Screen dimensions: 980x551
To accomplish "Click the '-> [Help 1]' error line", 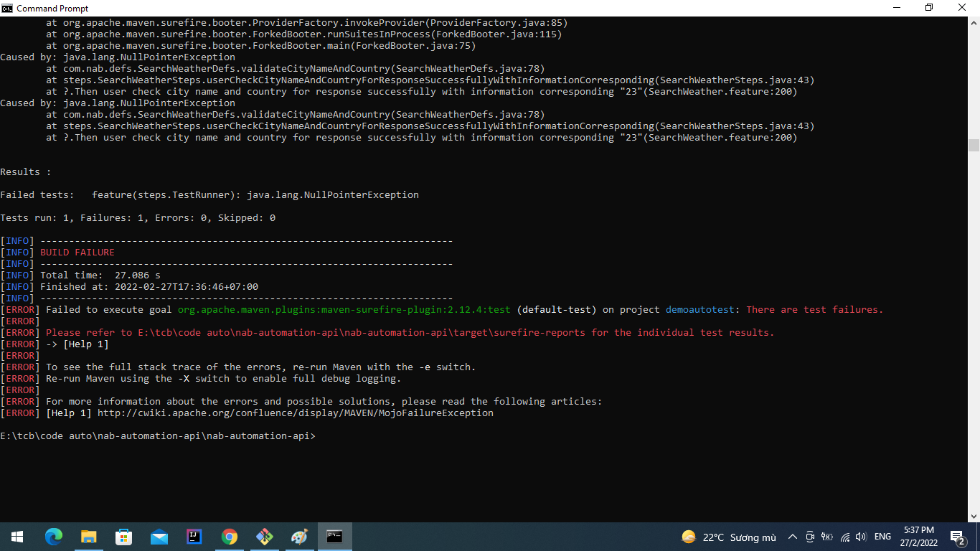I will [55, 344].
